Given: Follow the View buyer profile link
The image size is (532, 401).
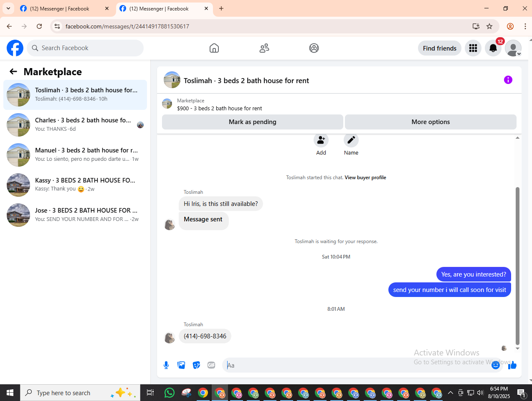Looking at the screenshot, I should 365,178.
